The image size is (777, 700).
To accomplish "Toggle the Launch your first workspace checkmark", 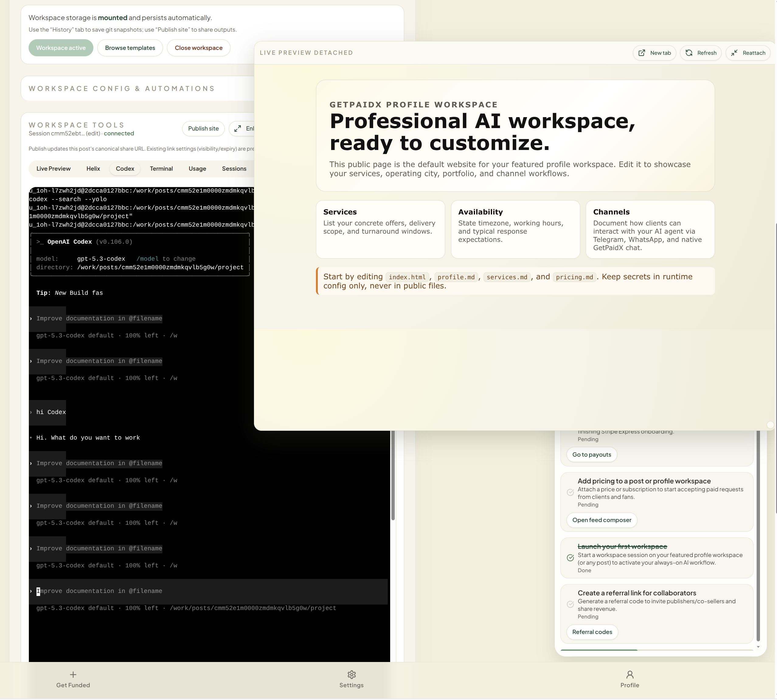I will [570, 558].
